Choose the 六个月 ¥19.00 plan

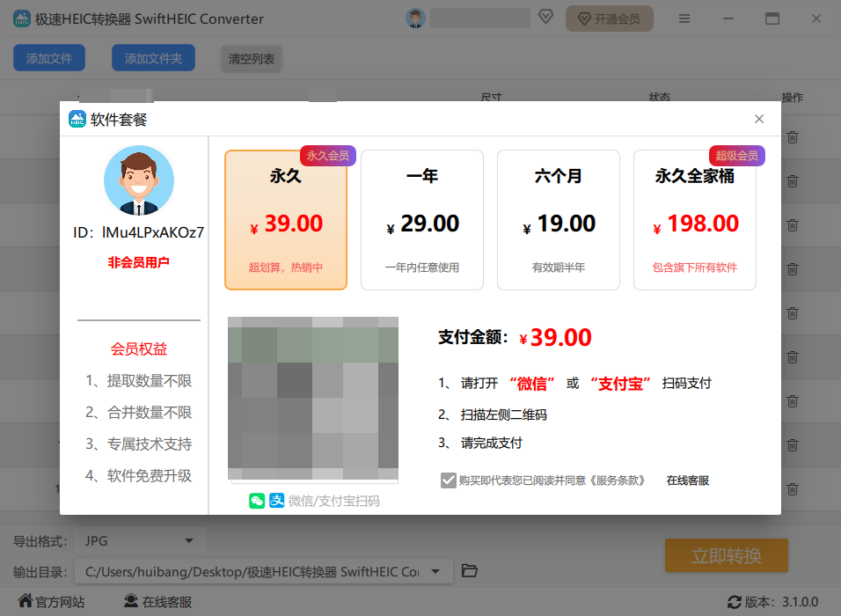pyautogui.click(x=559, y=220)
